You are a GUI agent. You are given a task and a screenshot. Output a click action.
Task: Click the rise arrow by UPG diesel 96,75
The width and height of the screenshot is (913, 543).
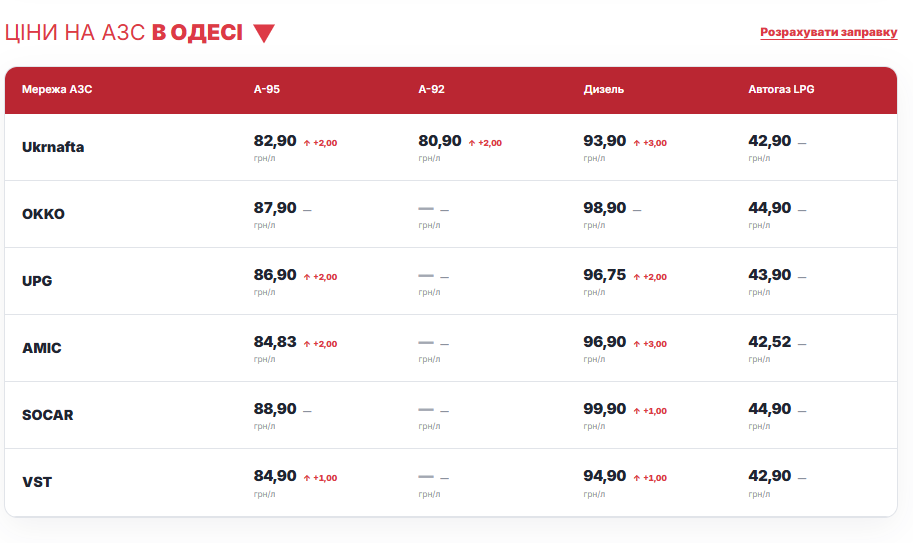(x=636, y=277)
